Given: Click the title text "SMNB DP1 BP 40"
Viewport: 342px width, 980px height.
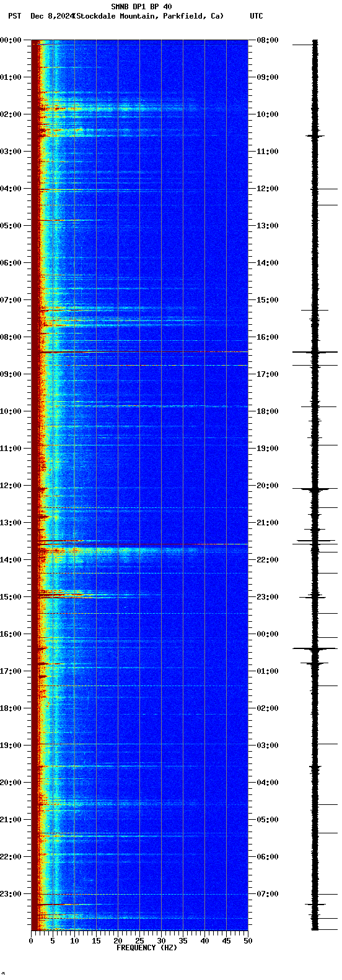Looking at the screenshot, I should pos(141,7).
